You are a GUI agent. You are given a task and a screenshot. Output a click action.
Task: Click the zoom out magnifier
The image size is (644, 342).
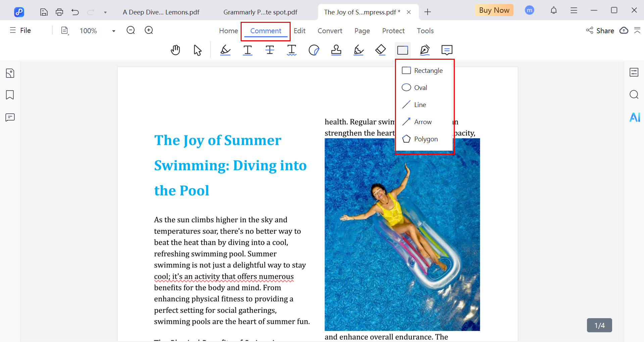(131, 31)
